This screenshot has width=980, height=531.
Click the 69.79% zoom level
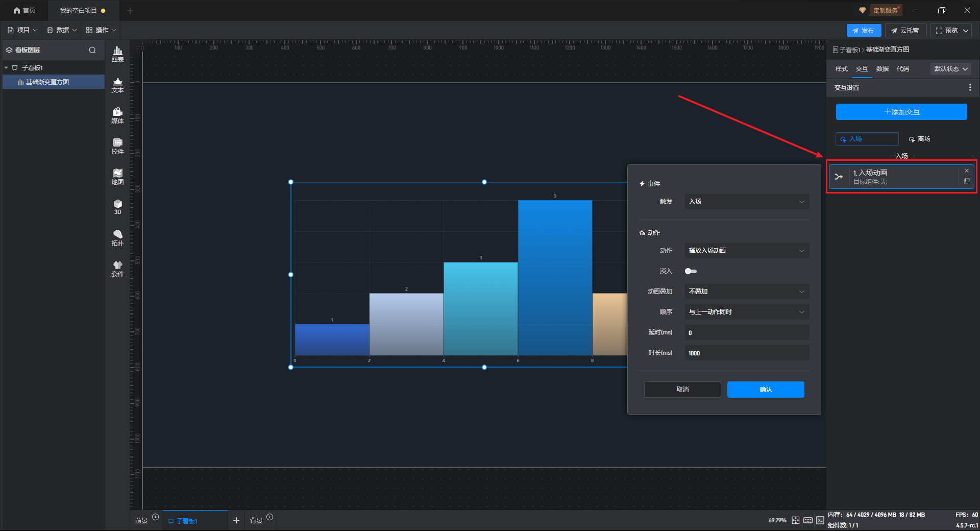(x=777, y=520)
